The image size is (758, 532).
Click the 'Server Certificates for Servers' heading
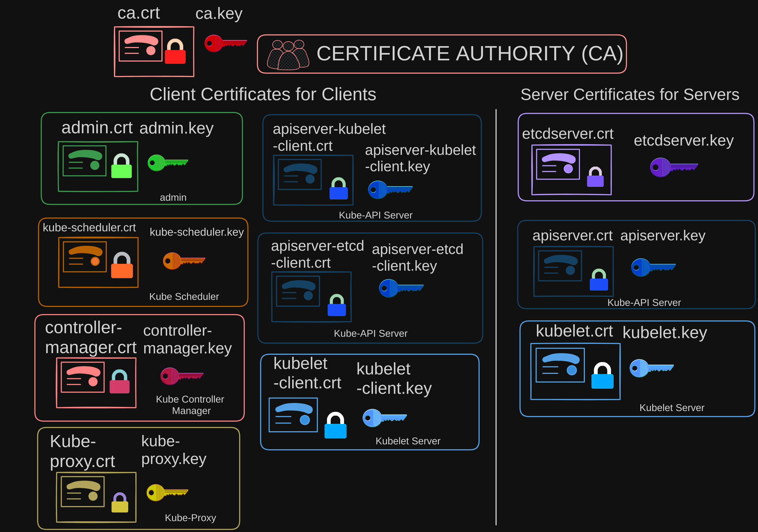pos(630,94)
